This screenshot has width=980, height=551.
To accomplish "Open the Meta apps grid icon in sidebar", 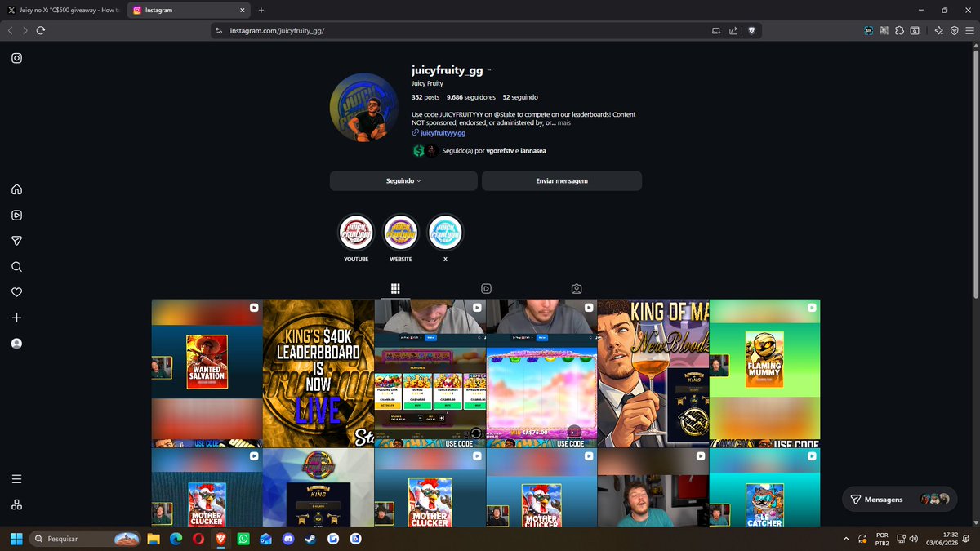I will click(16, 504).
